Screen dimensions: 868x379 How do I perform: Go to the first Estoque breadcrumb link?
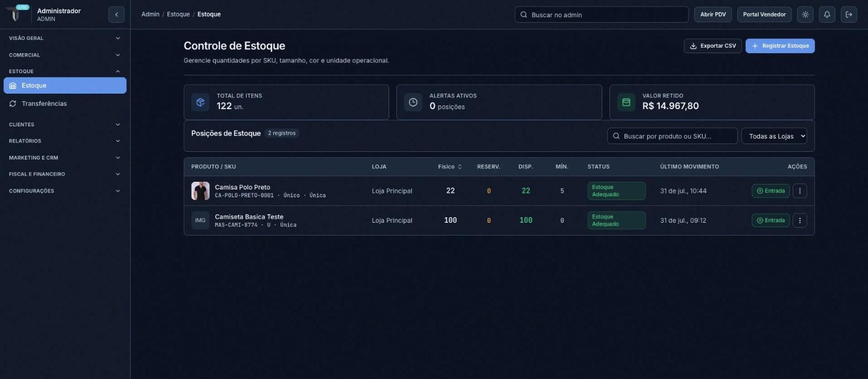point(178,14)
